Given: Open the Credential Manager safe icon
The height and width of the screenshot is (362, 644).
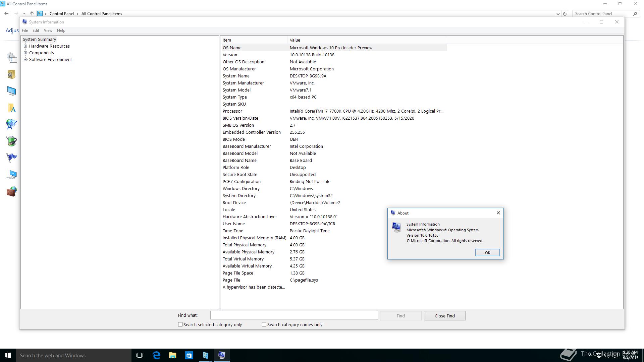Looking at the screenshot, I should [12, 74].
